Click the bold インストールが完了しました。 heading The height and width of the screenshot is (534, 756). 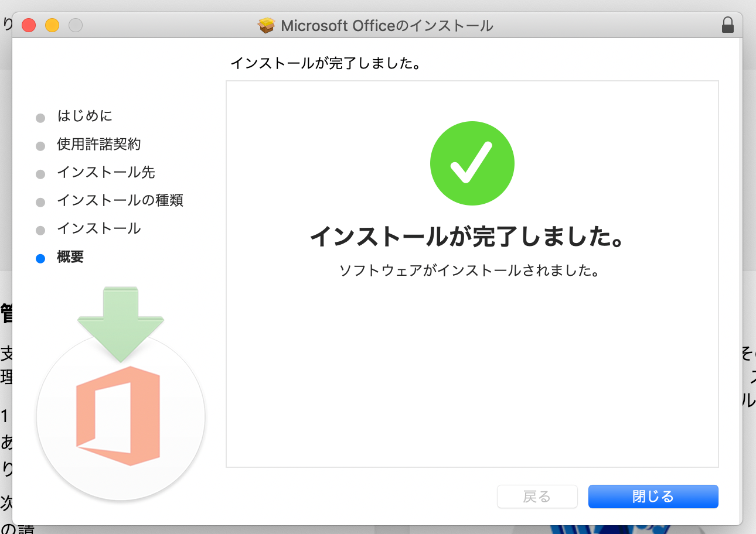tap(466, 237)
